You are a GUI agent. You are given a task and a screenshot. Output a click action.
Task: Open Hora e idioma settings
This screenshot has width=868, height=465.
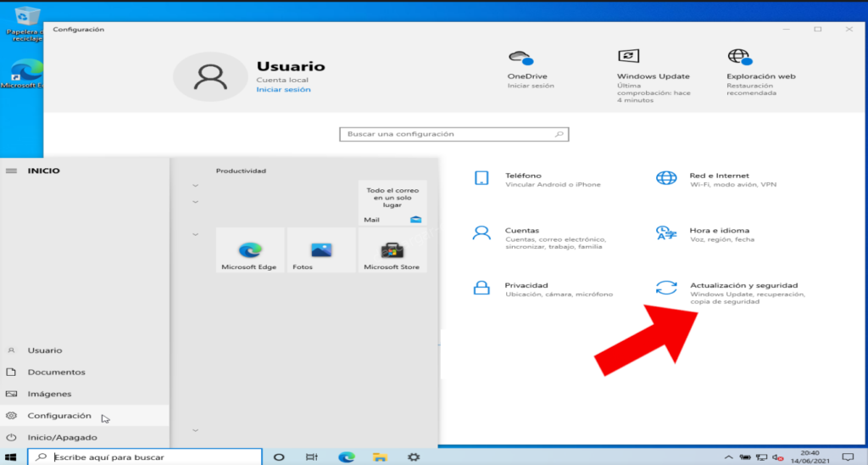tap(706, 234)
